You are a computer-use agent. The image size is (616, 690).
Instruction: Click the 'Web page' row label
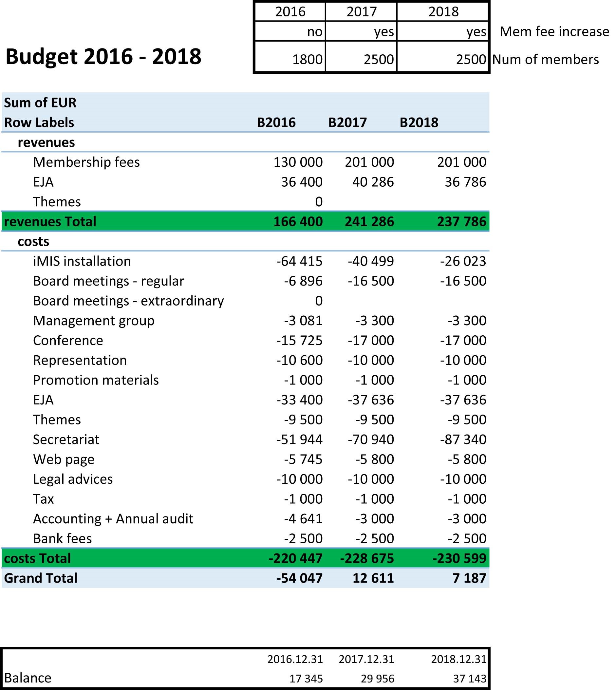64,459
